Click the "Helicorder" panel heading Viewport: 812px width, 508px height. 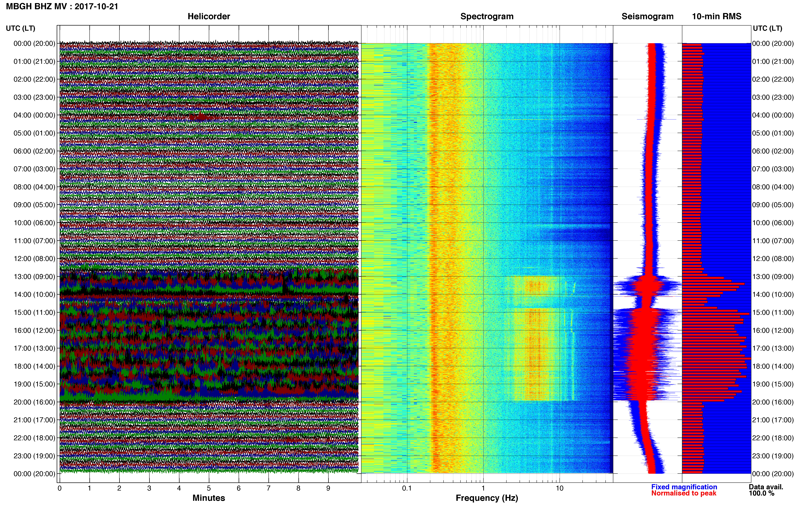(x=209, y=16)
